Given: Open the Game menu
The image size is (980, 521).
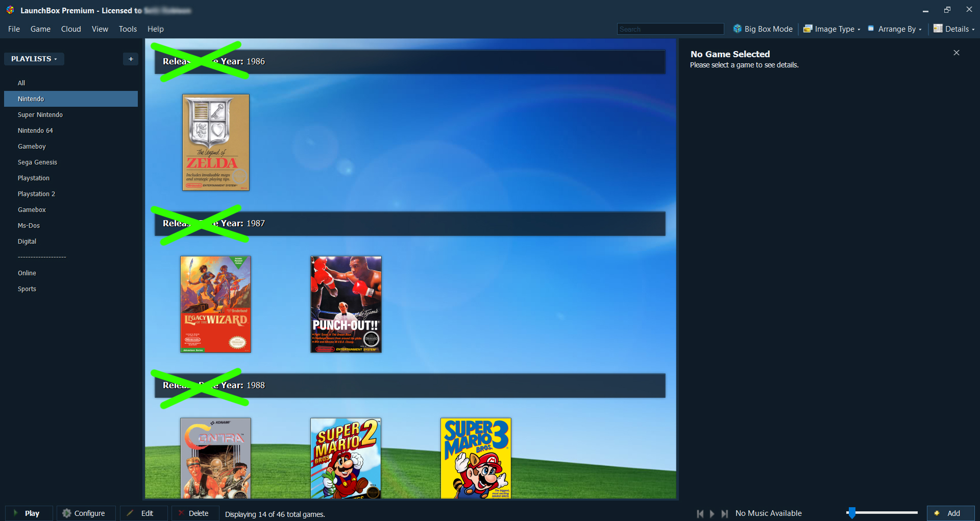Looking at the screenshot, I should [40, 29].
